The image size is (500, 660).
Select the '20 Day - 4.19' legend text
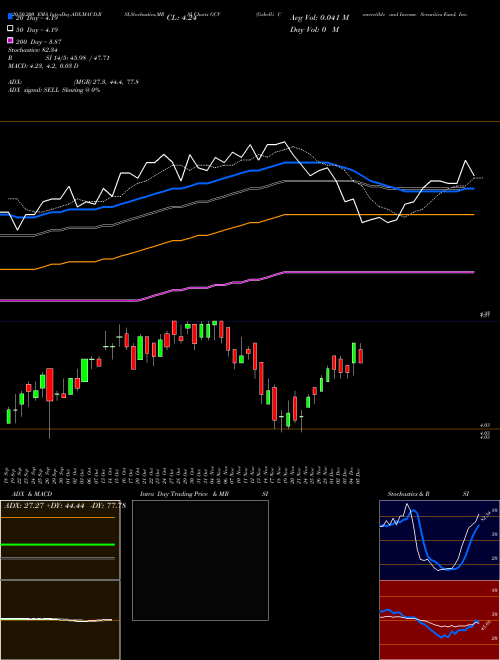(36, 18)
